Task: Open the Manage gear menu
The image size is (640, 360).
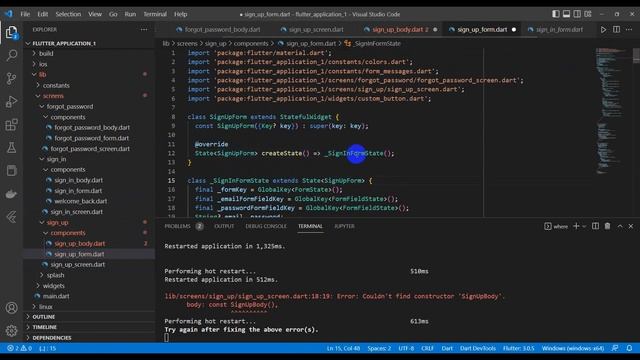Action: pyautogui.click(x=11, y=330)
